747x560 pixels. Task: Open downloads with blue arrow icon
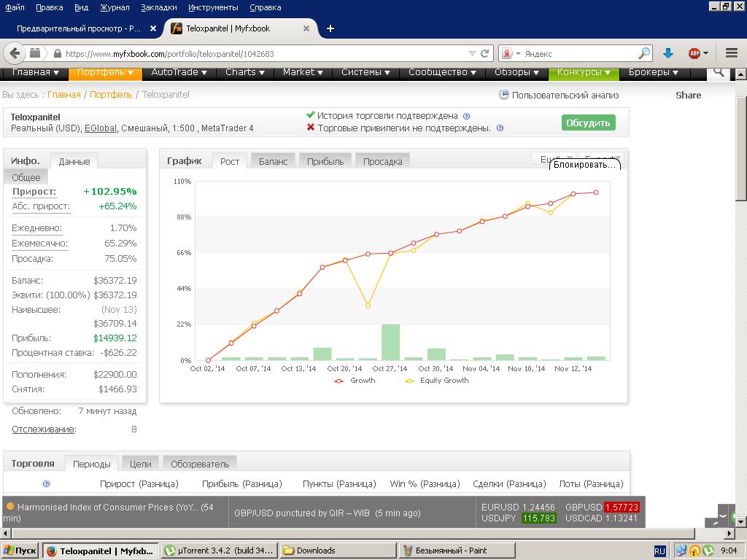pyautogui.click(x=668, y=53)
